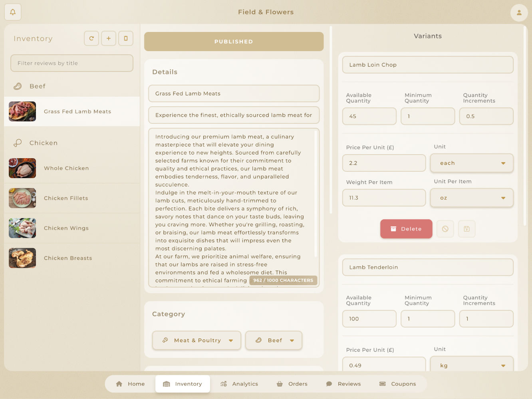
Task: Edit Price Per Unit field showing 2.2
Action: 384,163
